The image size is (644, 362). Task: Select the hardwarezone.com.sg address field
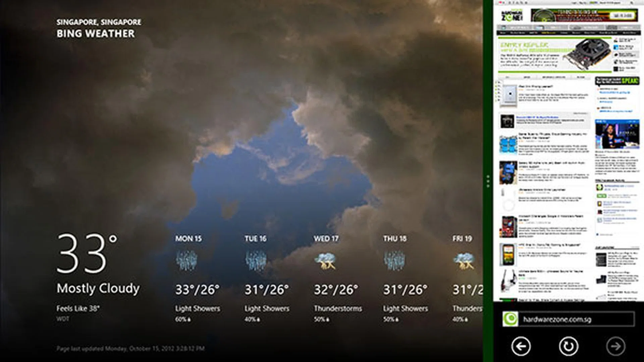point(576,319)
